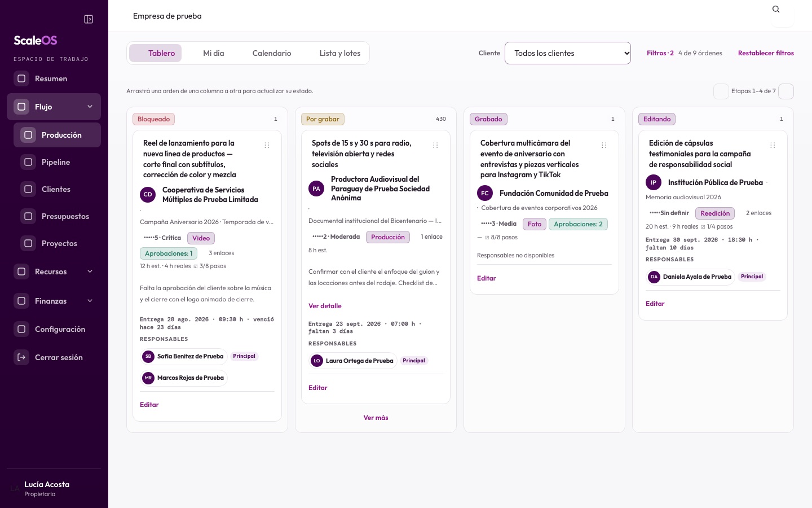Viewport: 812px width, 508px height.
Task: Click the PA avatar of Productora Audiovisual
Action: point(316,189)
